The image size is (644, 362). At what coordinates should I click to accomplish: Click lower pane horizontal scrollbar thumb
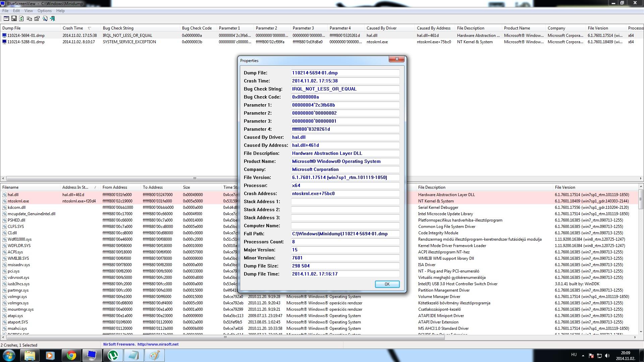click(x=225, y=338)
